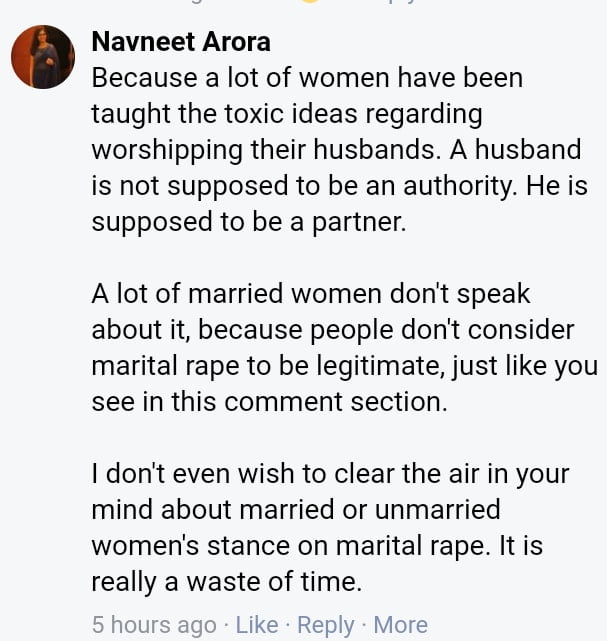607x641 pixels.
Task: Click the "5 hours ago" timestamp
Action: coord(154,625)
